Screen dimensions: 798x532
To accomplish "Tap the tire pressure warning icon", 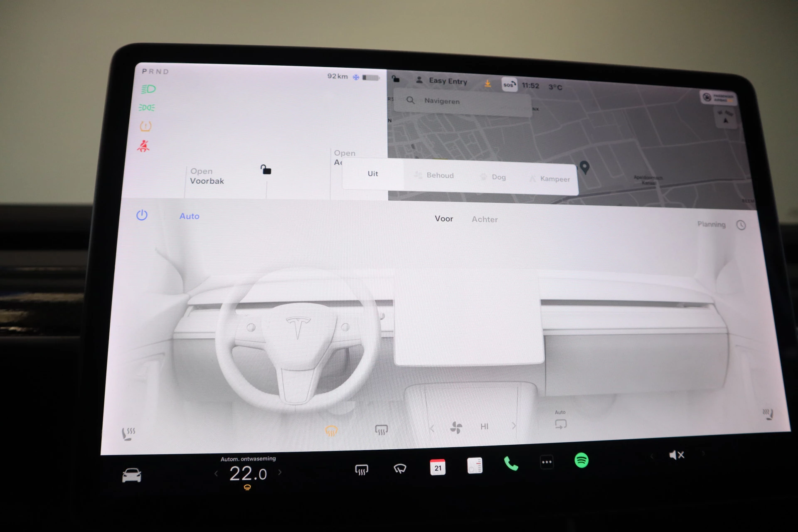I will 145,126.
